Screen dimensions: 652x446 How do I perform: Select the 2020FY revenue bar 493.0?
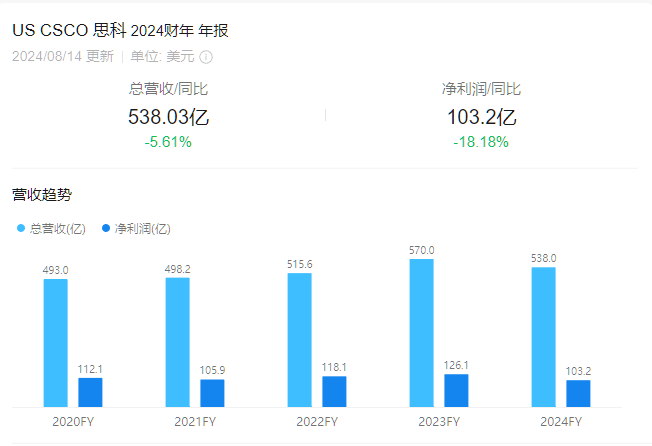tap(56, 343)
